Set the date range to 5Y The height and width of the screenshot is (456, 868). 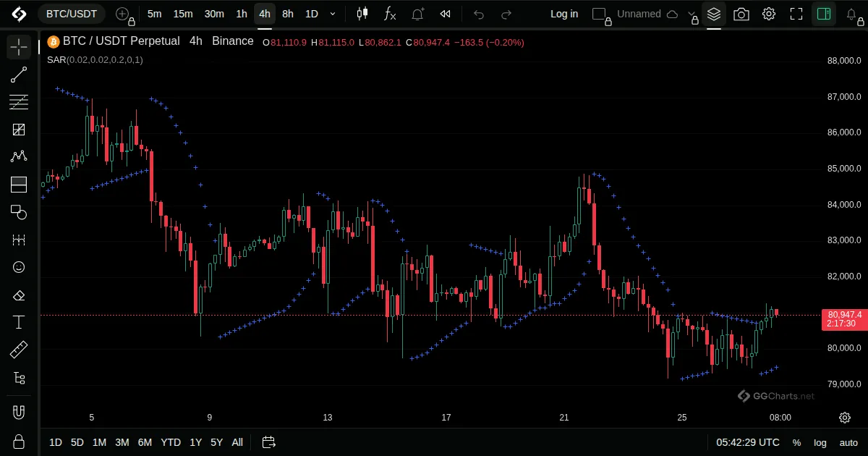[217, 442]
